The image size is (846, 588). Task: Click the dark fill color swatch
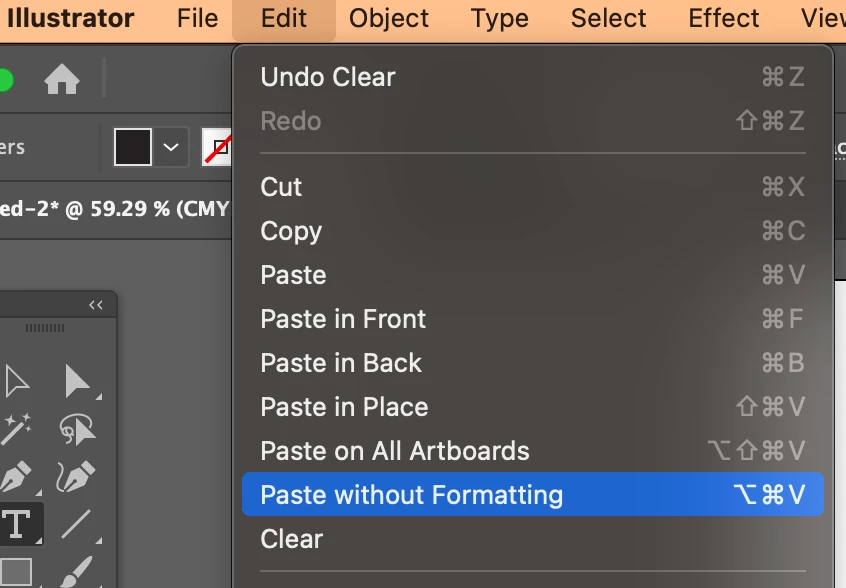click(x=133, y=148)
